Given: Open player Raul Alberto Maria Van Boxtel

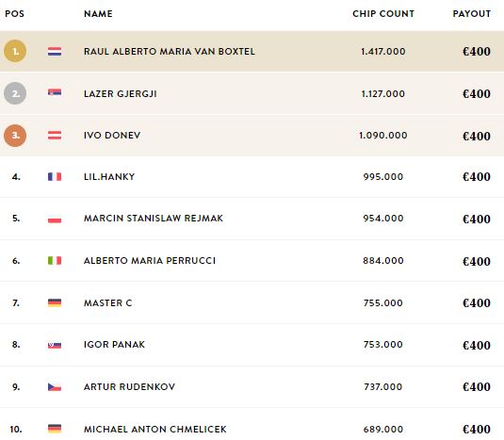Looking at the screenshot, I should [x=170, y=52].
